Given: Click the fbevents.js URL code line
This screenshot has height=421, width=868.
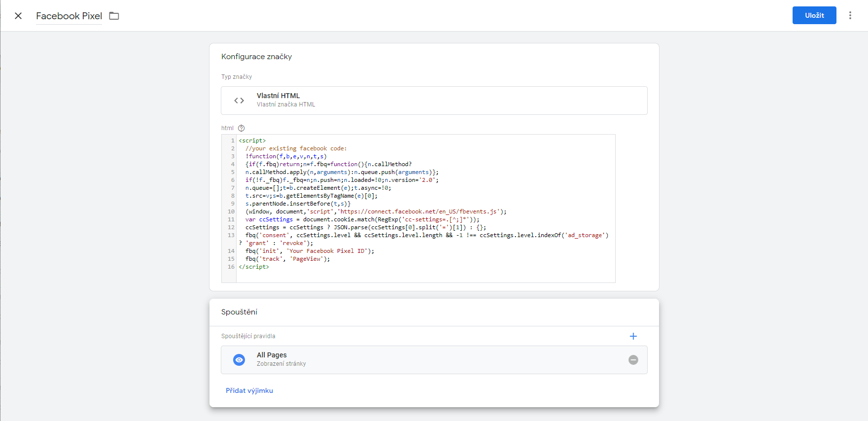Looking at the screenshot, I should (376, 211).
